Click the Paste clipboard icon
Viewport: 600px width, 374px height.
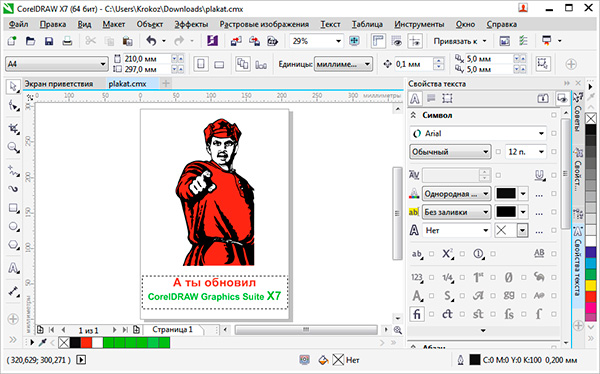[127, 41]
